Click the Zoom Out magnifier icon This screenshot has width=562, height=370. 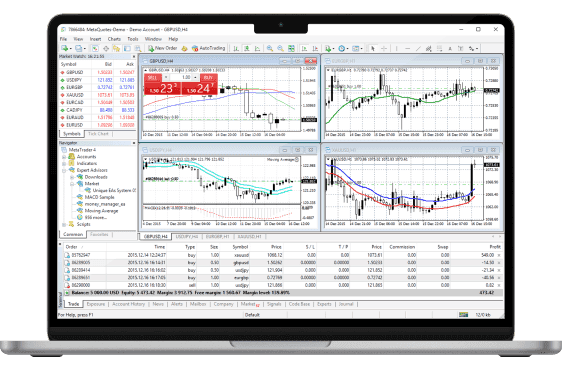click(280, 48)
